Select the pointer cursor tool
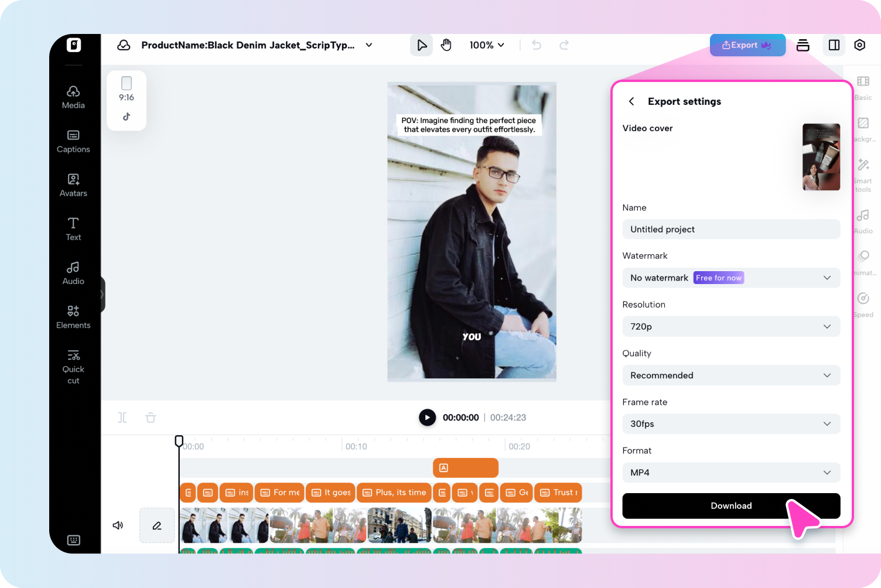 (x=421, y=45)
